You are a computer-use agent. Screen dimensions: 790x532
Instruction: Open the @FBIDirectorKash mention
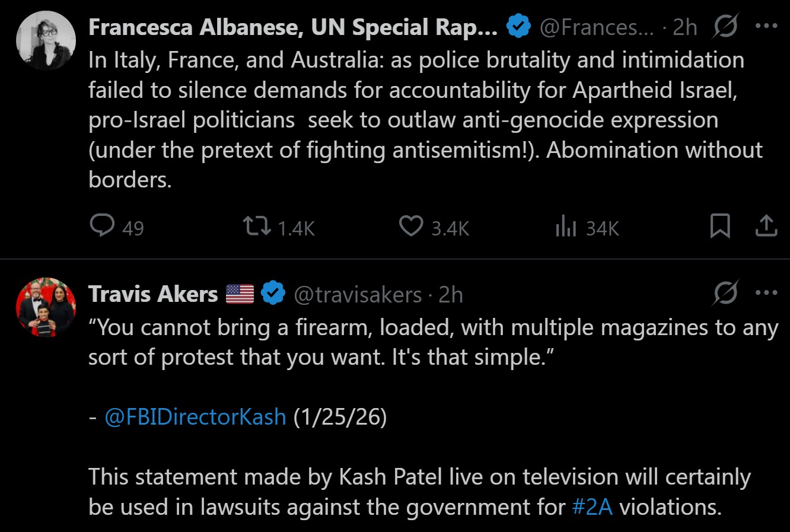[195, 417]
